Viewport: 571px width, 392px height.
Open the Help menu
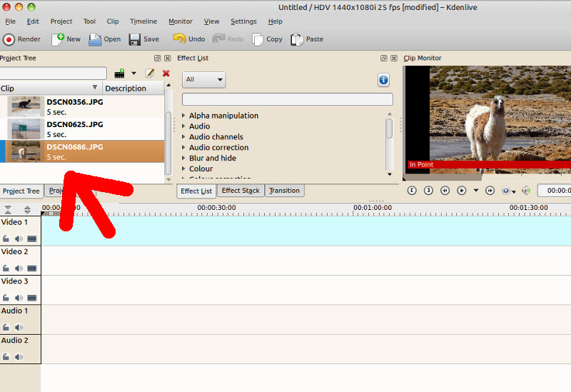[276, 21]
